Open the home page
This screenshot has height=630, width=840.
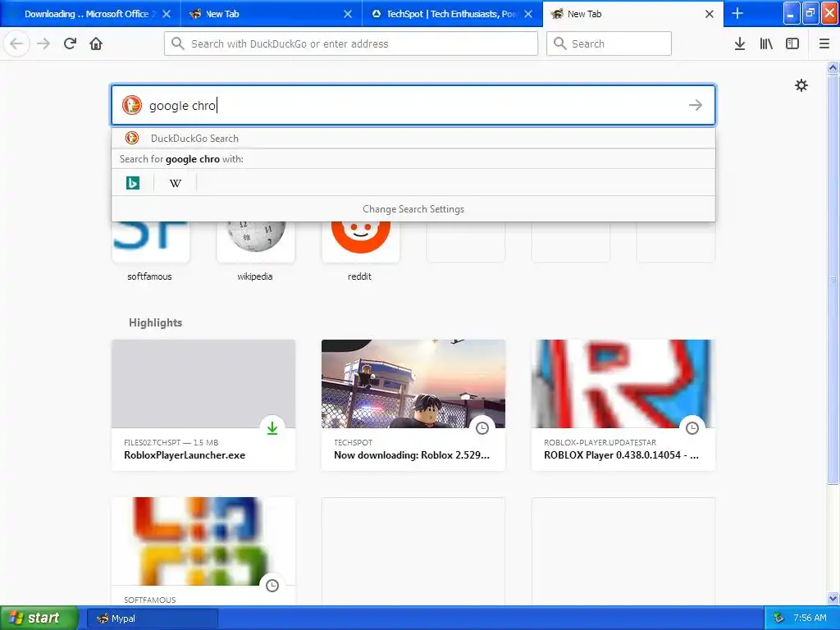[96, 43]
